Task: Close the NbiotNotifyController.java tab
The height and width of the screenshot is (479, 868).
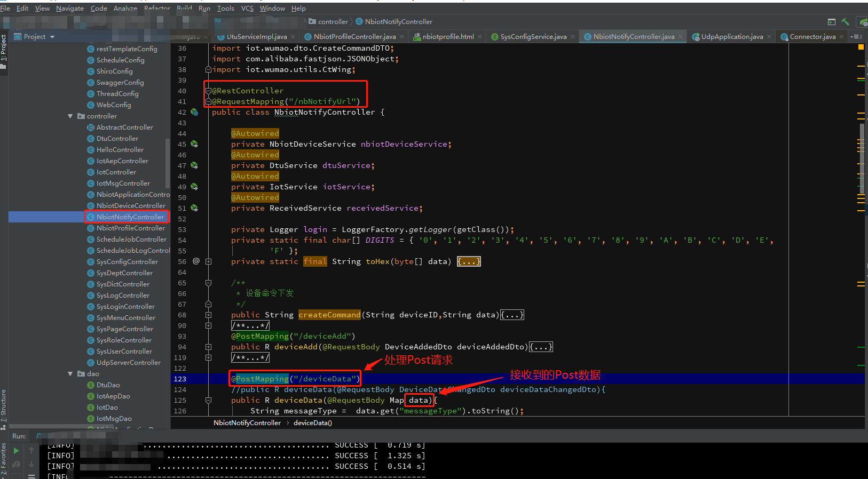Action: [x=681, y=37]
